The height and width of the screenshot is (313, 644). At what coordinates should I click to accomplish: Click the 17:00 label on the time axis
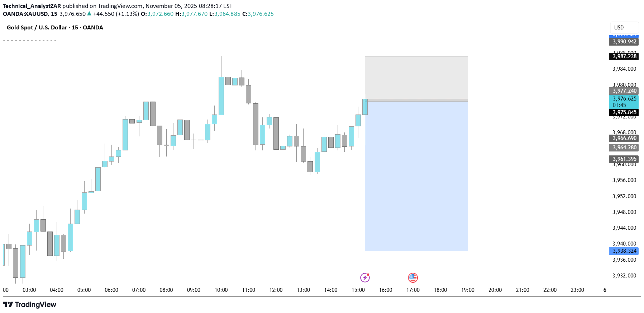(413, 290)
